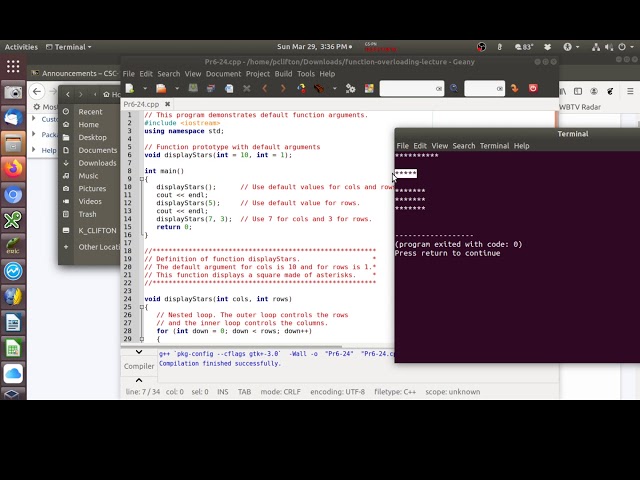Click the browser's back arrow button
This screenshot has height=480, width=640.
37,91
